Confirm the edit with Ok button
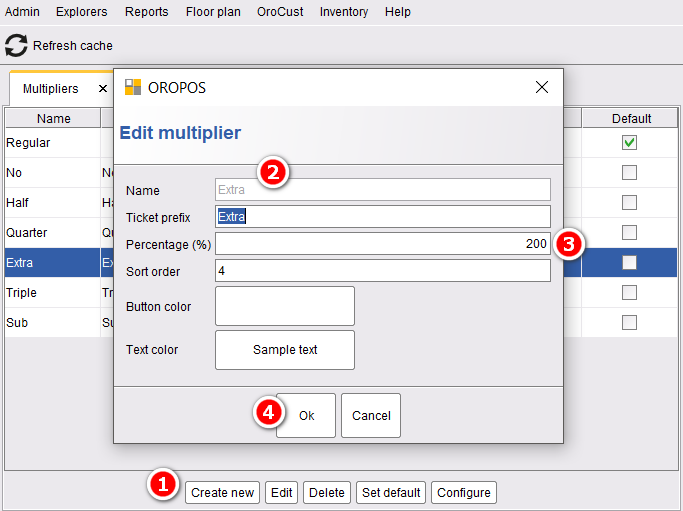 (x=306, y=416)
